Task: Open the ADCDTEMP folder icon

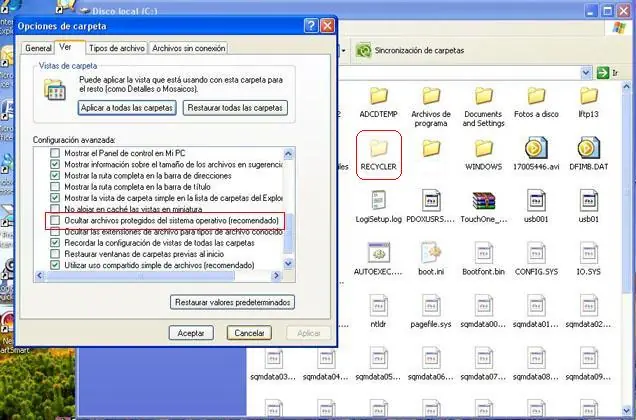Action: point(378,96)
